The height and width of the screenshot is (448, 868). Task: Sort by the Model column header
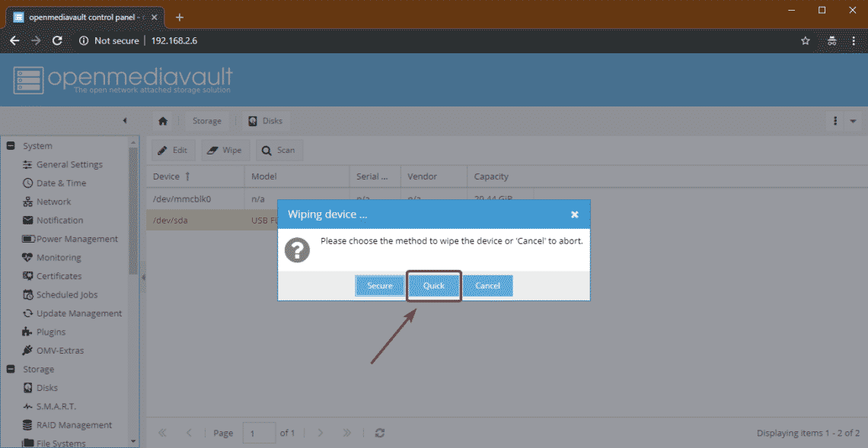click(297, 176)
